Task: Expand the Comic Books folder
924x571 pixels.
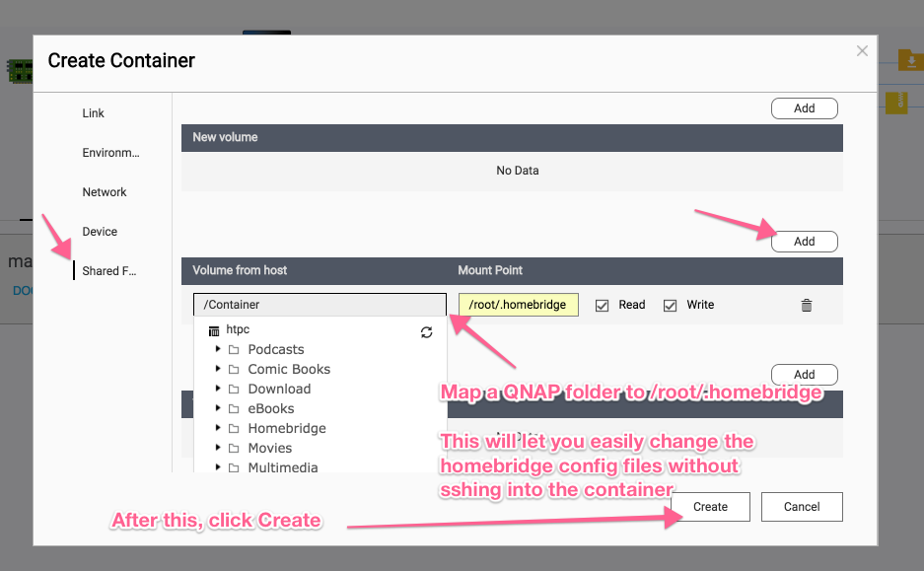Action: [218, 368]
